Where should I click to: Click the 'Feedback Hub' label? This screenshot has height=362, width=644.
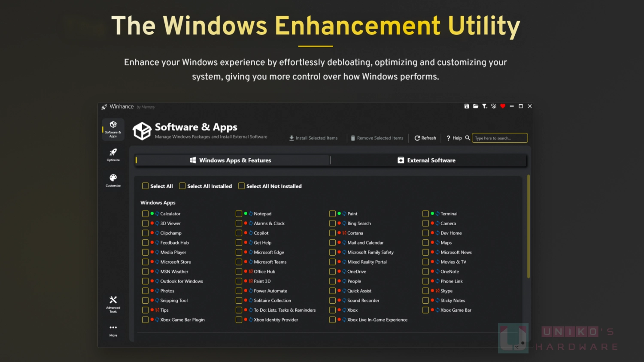[x=175, y=243]
